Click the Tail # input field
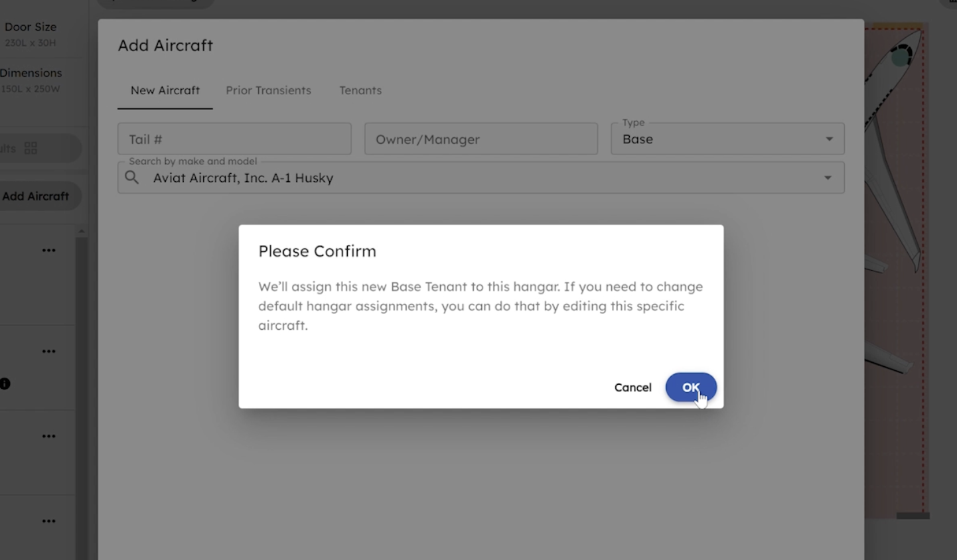Viewport: 957px width, 560px height. pos(234,139)
